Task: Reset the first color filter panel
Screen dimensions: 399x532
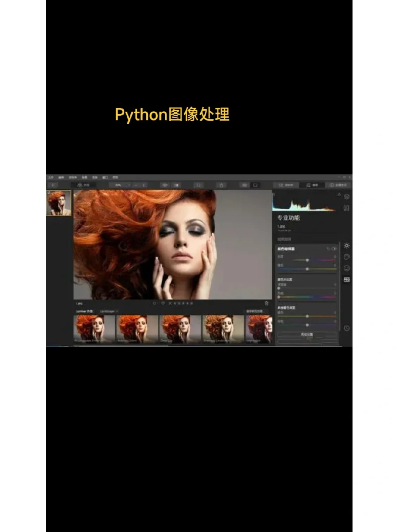Action: [328, 249]
